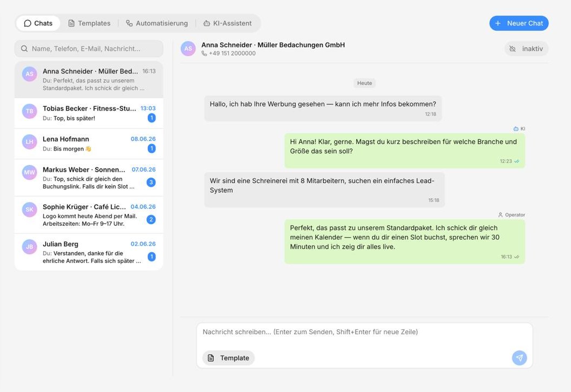Open Tobias Becker chat row
Image resolution: width=571 pixels, height=392 pixels.
click(89, 113)
